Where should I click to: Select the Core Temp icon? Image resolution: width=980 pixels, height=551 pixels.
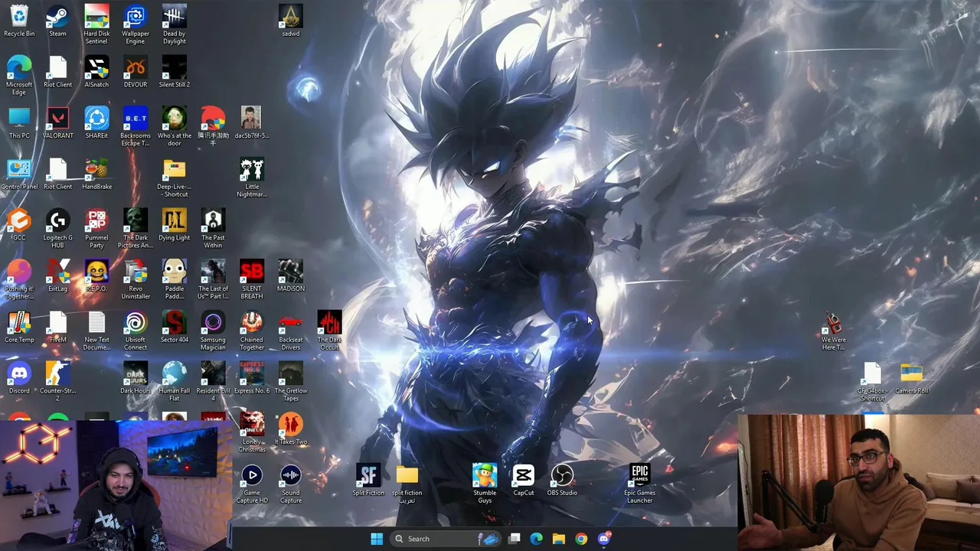click(19, 328)
